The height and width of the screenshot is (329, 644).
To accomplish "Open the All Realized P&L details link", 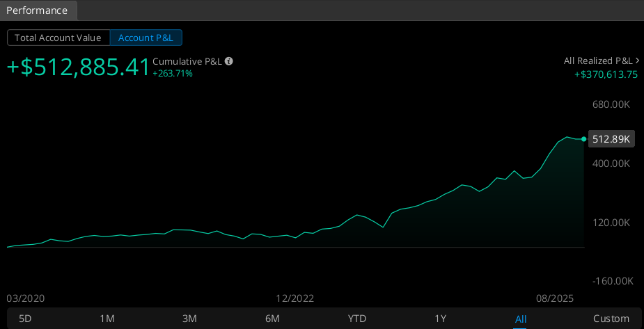I will click(597, 61).
